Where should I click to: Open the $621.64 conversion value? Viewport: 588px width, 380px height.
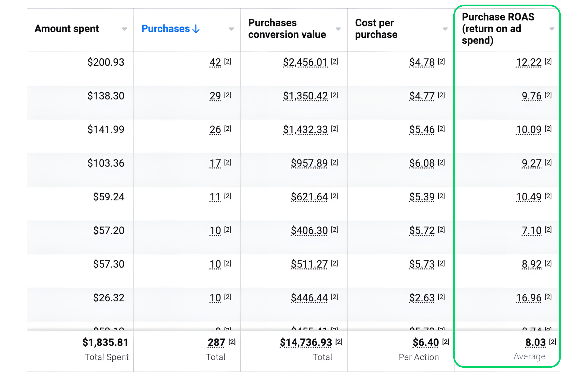point(309,197)
